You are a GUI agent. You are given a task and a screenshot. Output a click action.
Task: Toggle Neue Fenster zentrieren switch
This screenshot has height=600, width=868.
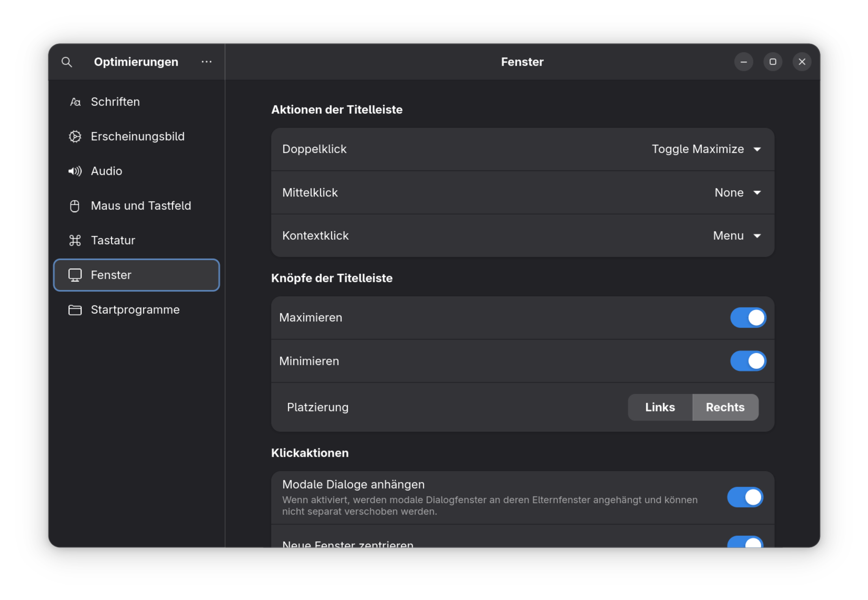pos(745,542)
